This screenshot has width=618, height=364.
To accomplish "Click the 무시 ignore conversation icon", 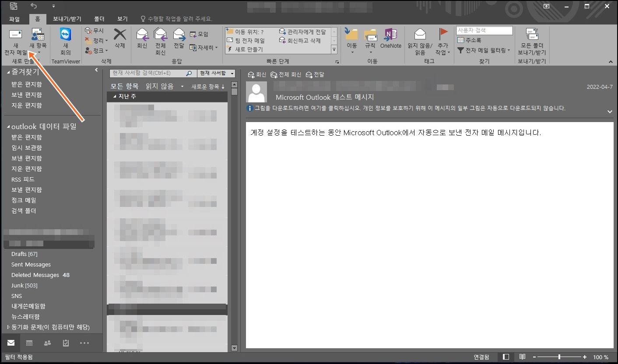I will click(88, 31).
